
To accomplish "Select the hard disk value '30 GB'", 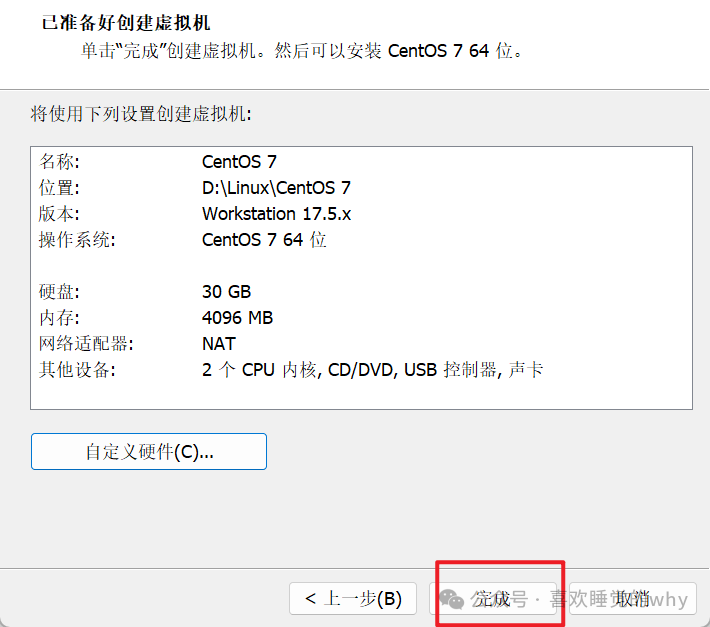I will pos(226,292).
